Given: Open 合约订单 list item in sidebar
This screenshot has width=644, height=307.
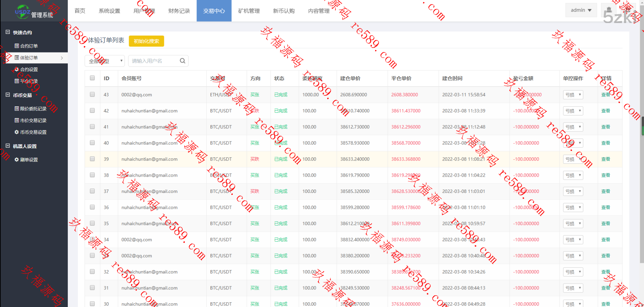Looking at the screenshot, I should click(x=26, y=46).
